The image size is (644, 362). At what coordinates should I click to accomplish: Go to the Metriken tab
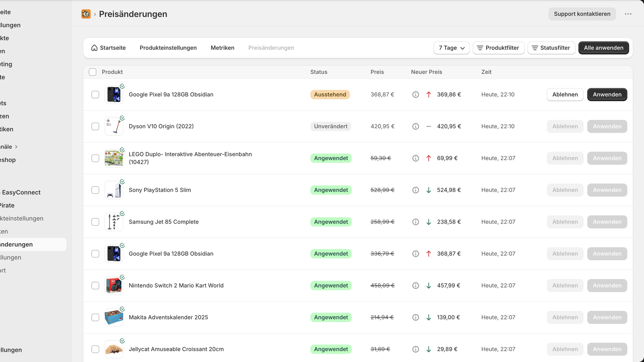click(x=223, y=48)
